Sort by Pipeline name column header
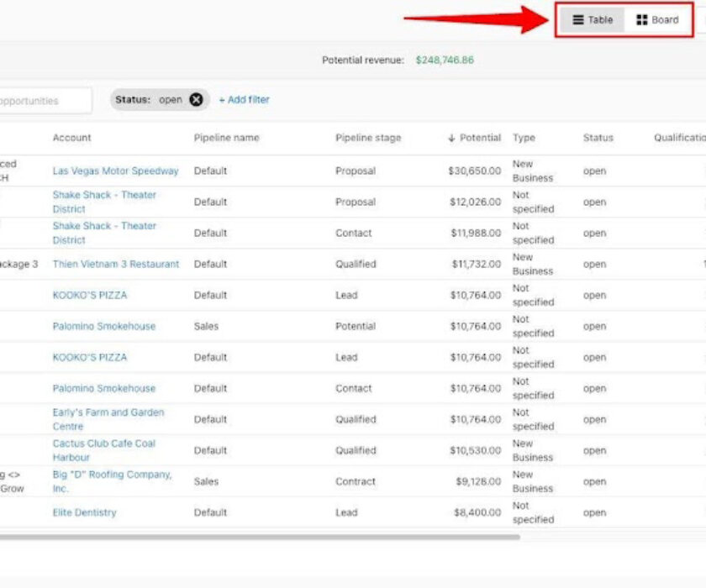The height and width of the screenshot is (588, 706). pyautogui.click(x=226, y=138)
